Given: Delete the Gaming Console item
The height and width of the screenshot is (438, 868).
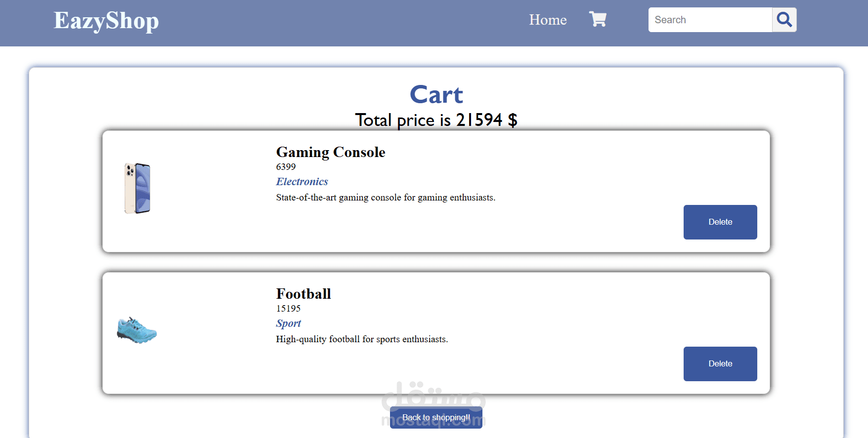Looking at the screenshot, I should tap(720, 222).
